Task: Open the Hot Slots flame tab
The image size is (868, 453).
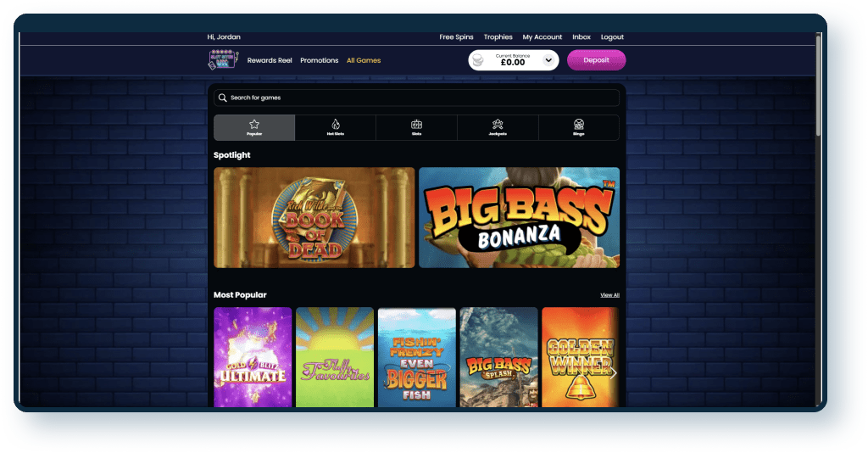Action: [x=336, y=127]
